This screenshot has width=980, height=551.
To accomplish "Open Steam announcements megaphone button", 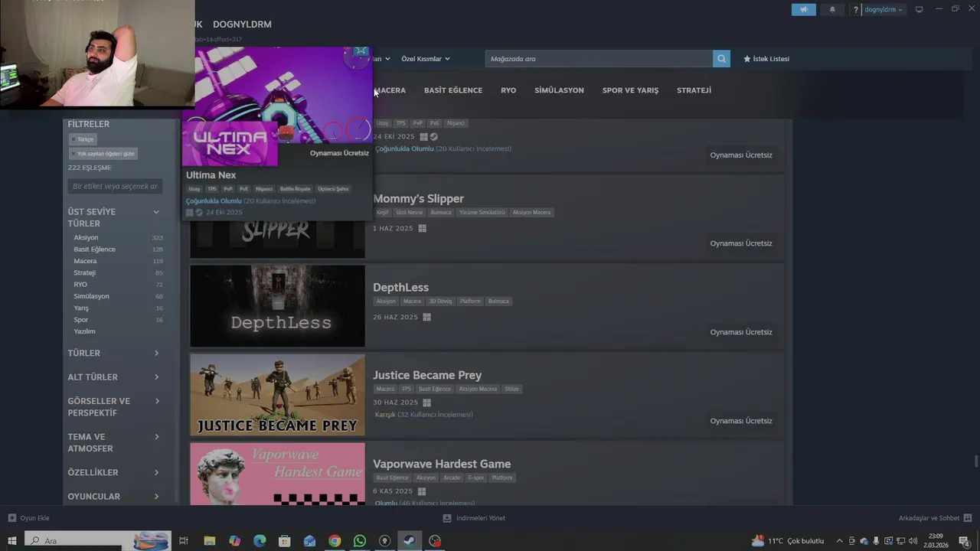I will point(803,10).
